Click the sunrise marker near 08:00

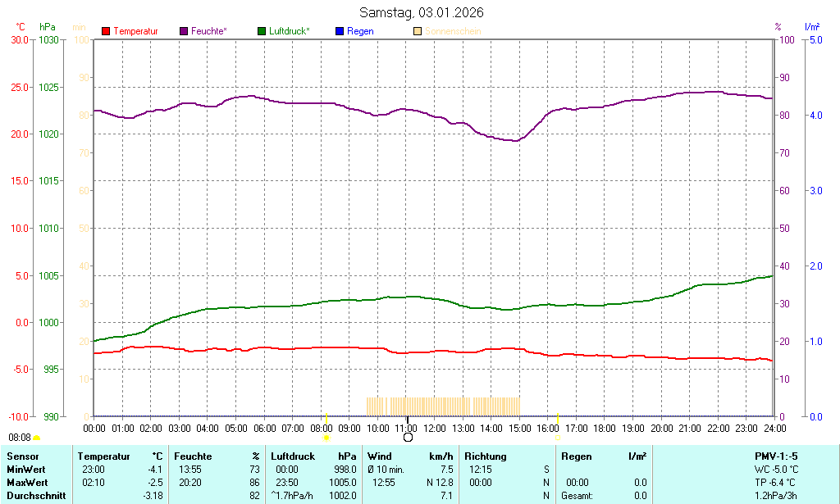(x=326, y=438)
